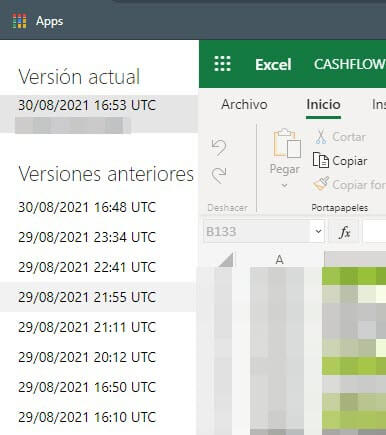Click the Copiar formato paintbrush icon
Image resolution: width=386 pixels, height=435 pixels.
pyautogui.click(x=321, y=184)
